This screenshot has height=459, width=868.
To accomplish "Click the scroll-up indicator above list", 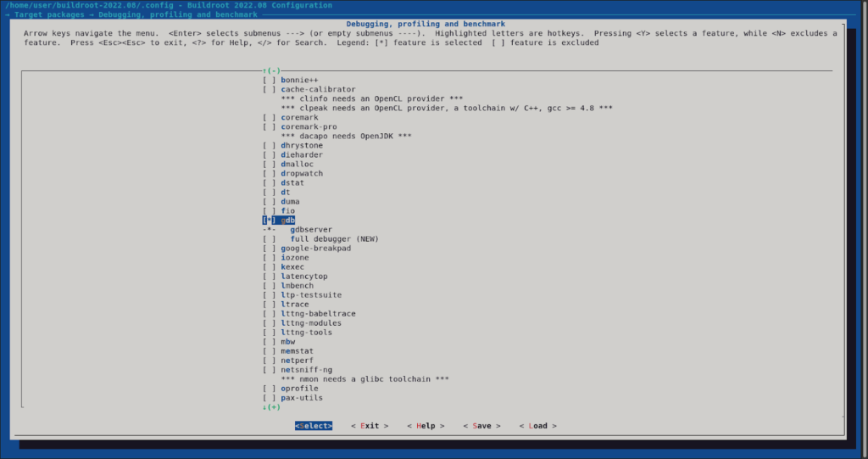I will tap(271, 70).
